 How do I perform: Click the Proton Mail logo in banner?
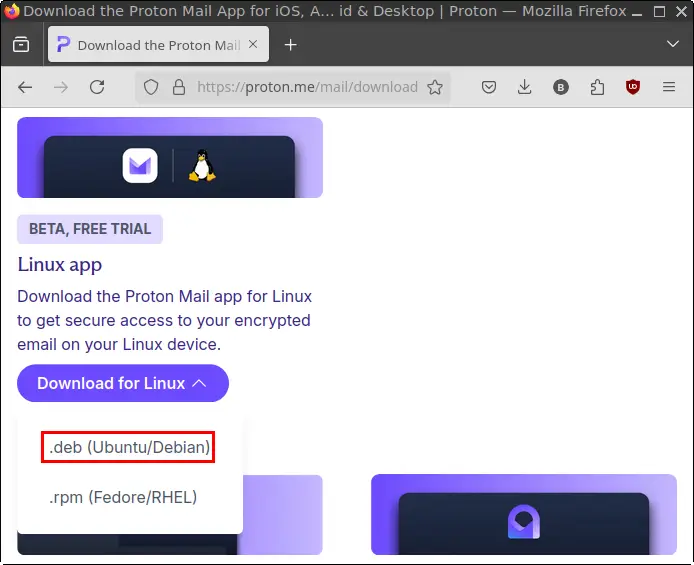point(140,165)
